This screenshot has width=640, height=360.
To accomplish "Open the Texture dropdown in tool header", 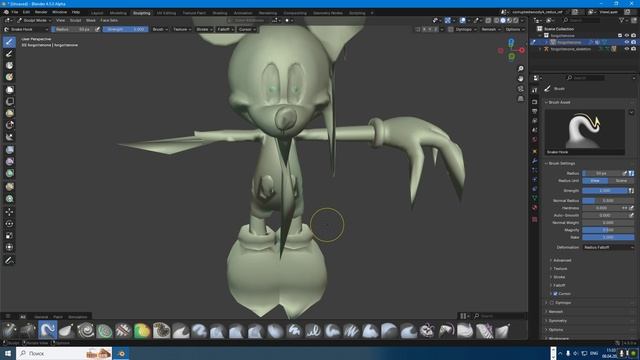I will coord(182,29).
